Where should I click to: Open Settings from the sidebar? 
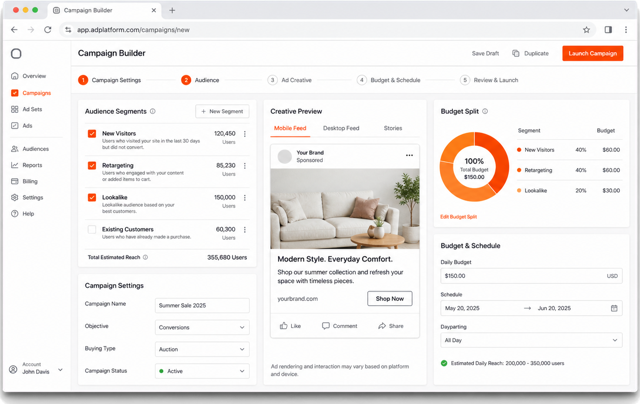tap(27, 198)
